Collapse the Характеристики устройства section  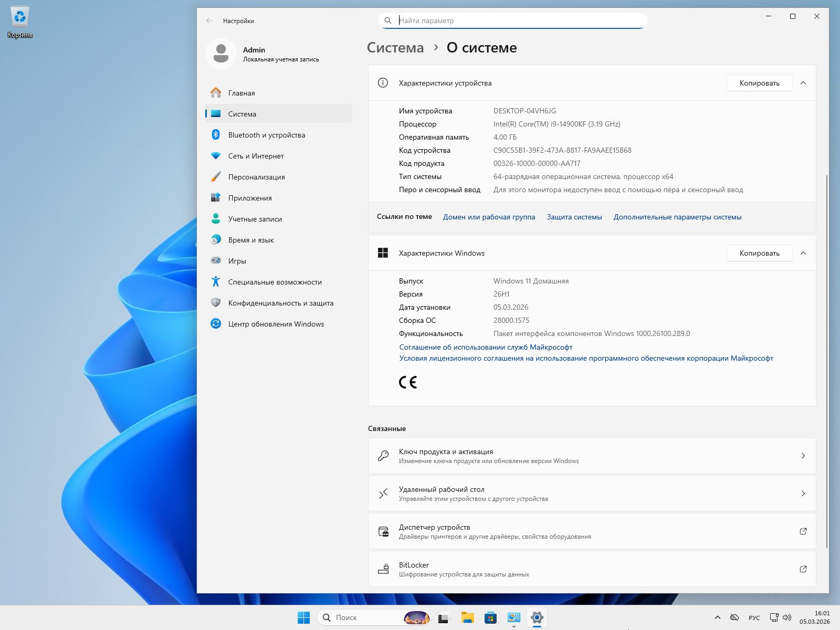pyautogui.click(x=804, y=83)
